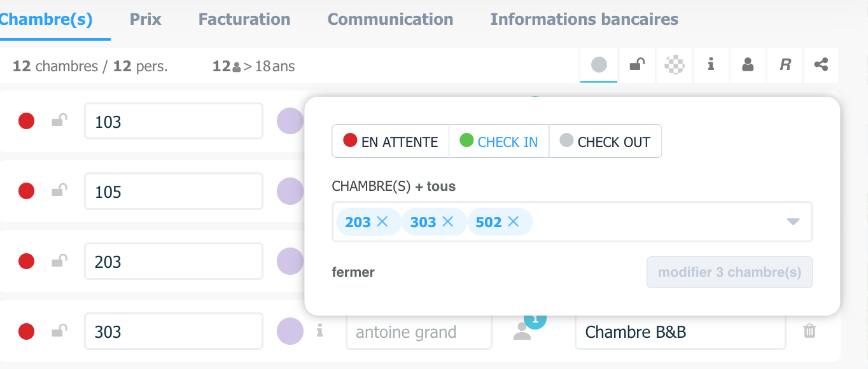The height and width of the screenshot is (369, 868).
Task: Click the info icon on room 303 row
Action: tap(320, 331)
